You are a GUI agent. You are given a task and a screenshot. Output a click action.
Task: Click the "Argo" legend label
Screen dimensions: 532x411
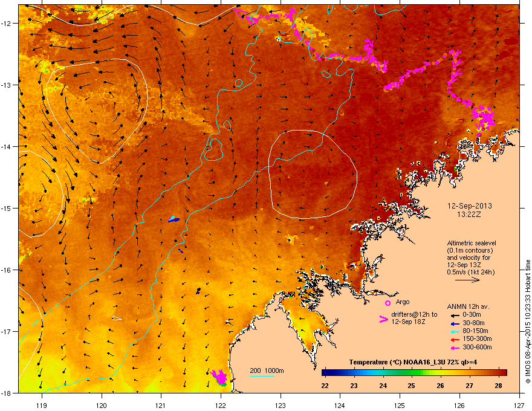click(403, 302)
